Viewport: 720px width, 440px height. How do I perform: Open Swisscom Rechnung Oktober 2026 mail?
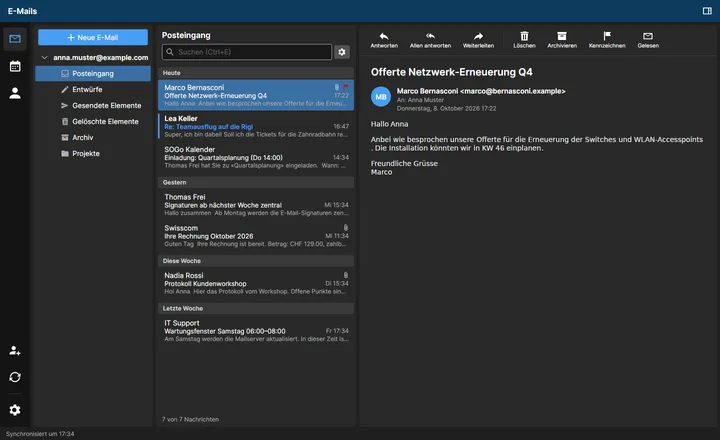tap(256, 236)
